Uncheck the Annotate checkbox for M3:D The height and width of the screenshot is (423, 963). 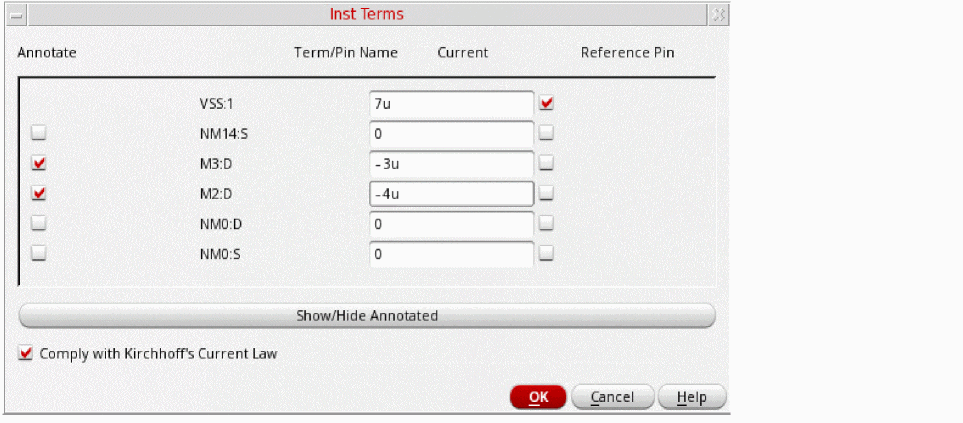39,163
